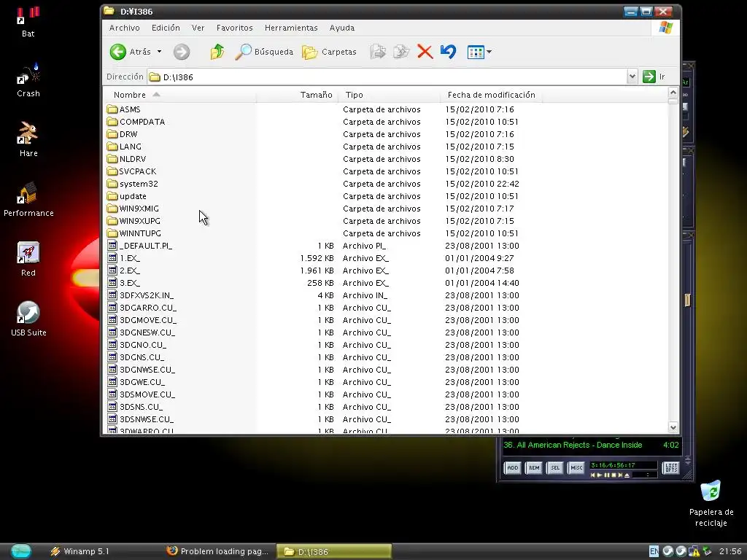The height and width of the screenshot is (560, 747).
Task: Select the WIN9XUPG folder
Action: pyautogui.click(x=134, y=221)
